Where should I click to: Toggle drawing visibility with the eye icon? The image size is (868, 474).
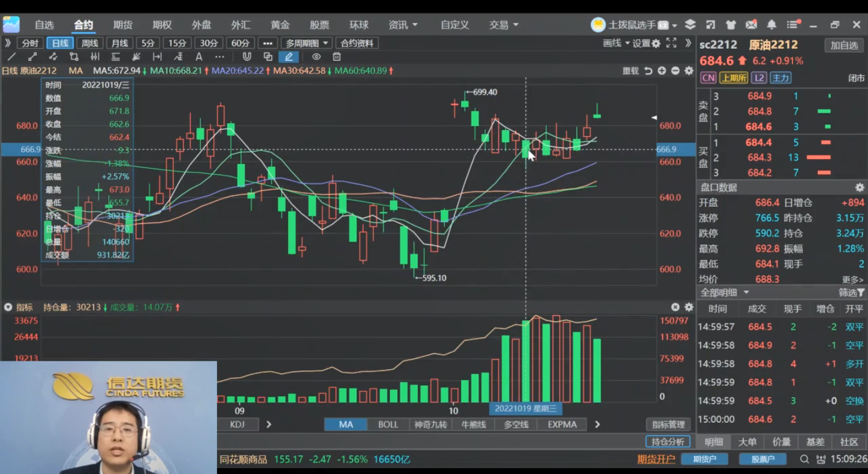coord(316,57)
